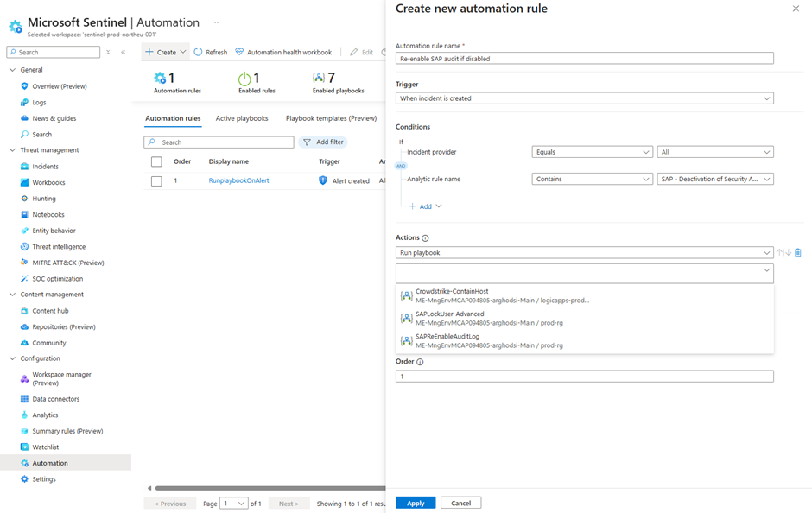Open Overview (Preview) in sidebar
812x513 pixels.
pos(60,86)
